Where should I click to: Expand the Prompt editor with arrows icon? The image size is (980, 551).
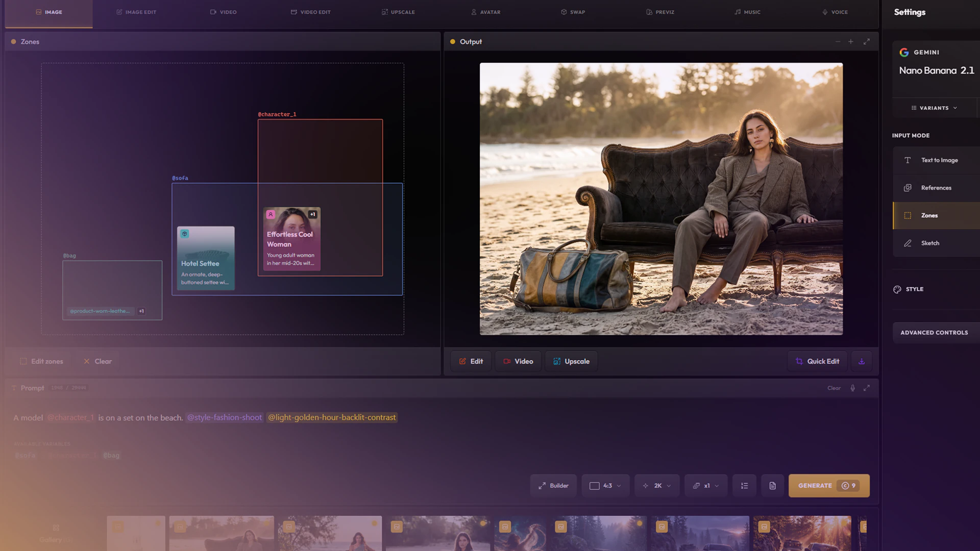click(867, 388)
